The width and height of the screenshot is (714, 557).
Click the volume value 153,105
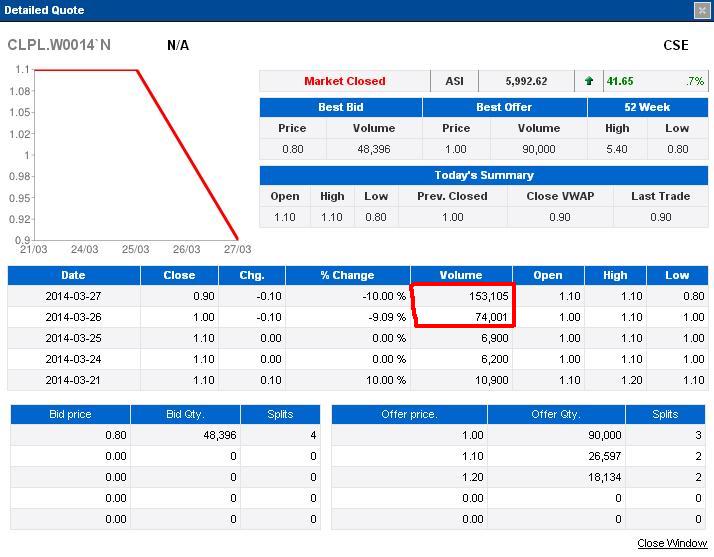(x=489, y=296)
